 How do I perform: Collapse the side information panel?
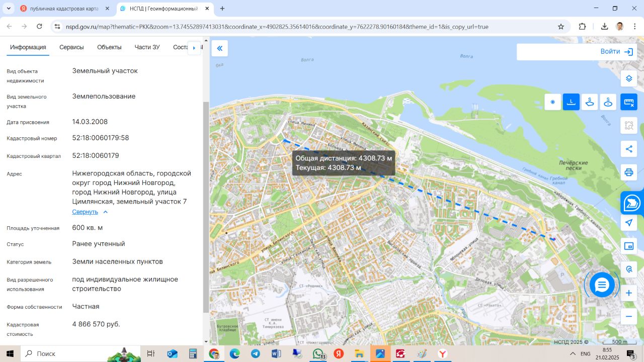pos(219,48)
